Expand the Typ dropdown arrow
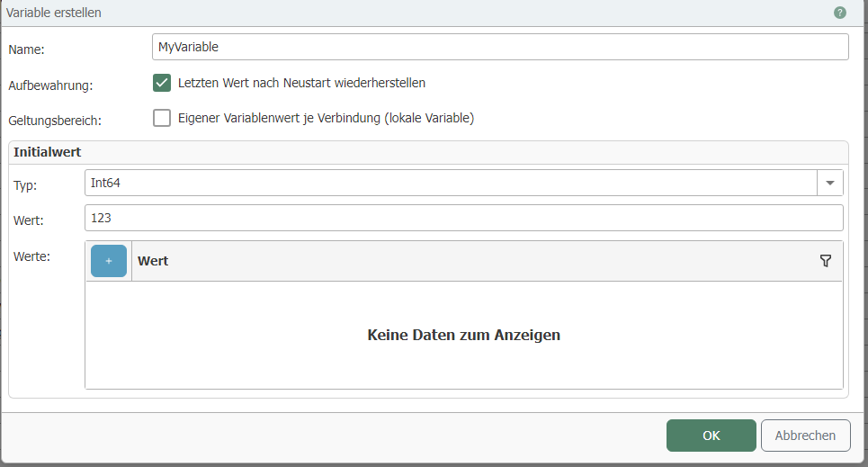 pyautogui.click(x=829, y=183)
